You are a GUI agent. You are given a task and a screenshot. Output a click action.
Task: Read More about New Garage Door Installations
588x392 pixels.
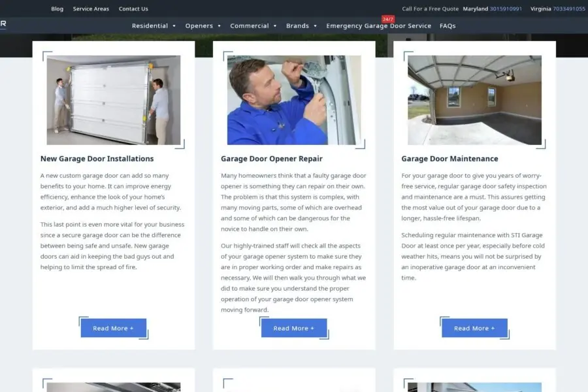(113, 328)
